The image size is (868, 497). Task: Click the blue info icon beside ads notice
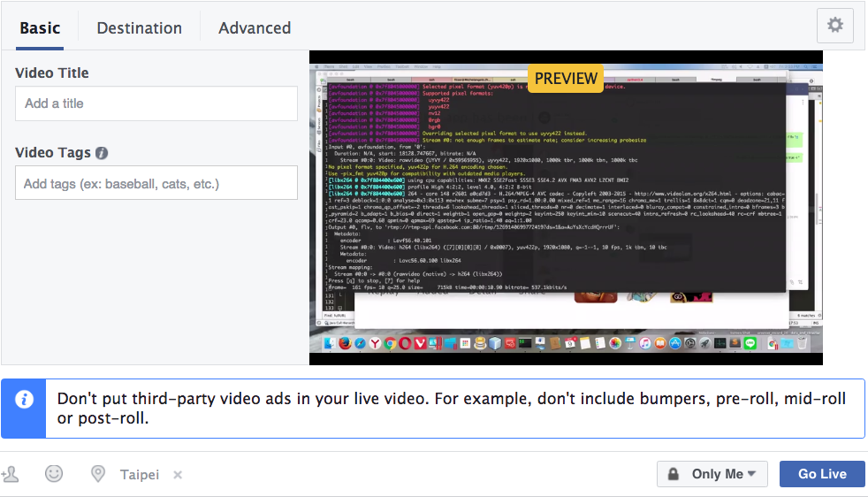pyautogui.click(x=24, y=400)
